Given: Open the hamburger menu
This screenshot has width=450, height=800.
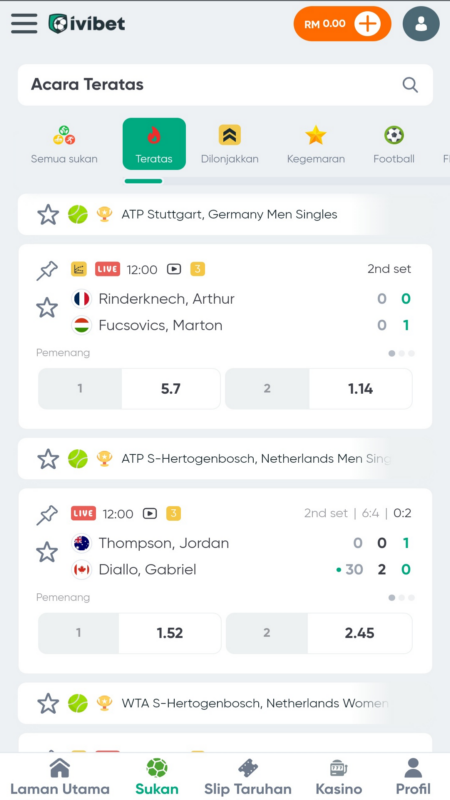Looking at the screenshot, I should click(x=24, y=23).
